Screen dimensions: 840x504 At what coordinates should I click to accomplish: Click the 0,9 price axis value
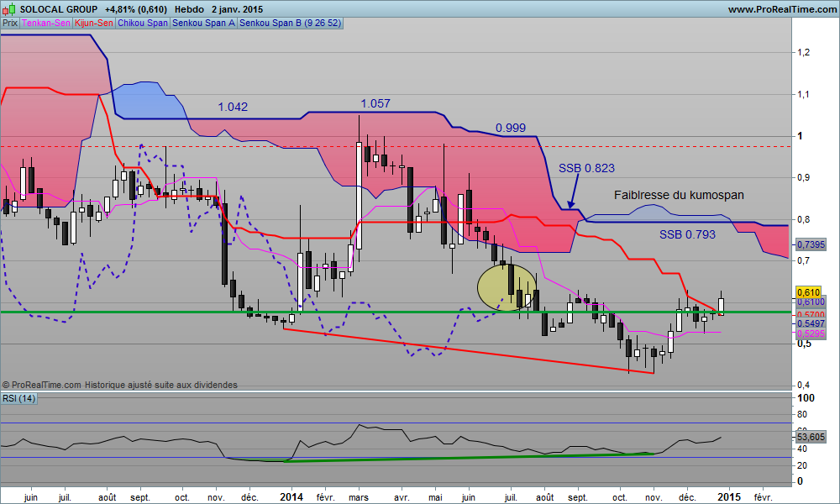(803, 178)
